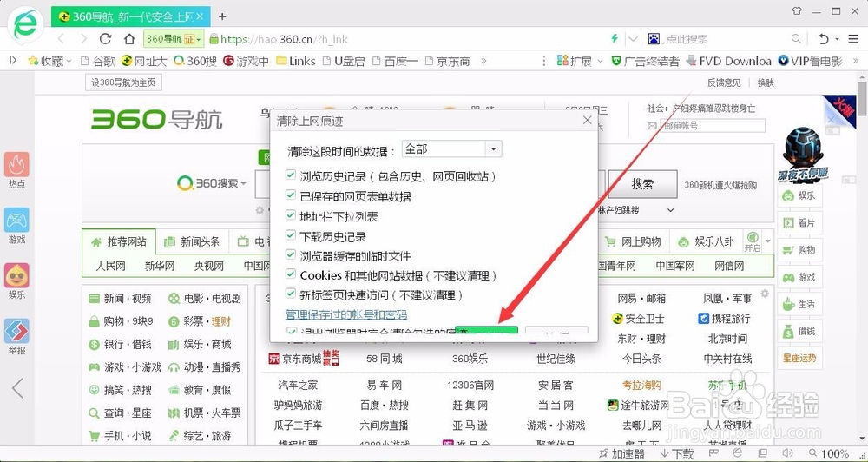
Task: Click 设360导航为主页 button
Action: coord(123,83)
